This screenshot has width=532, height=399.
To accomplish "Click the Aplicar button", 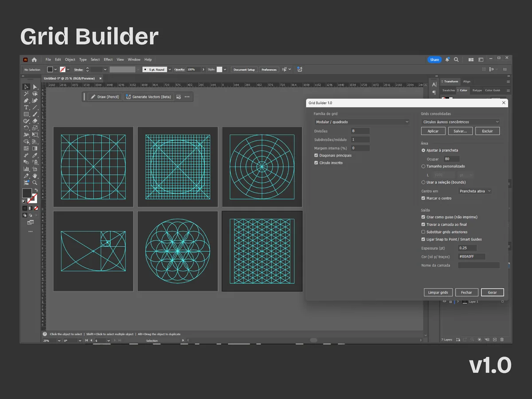I will click(433, 131).
